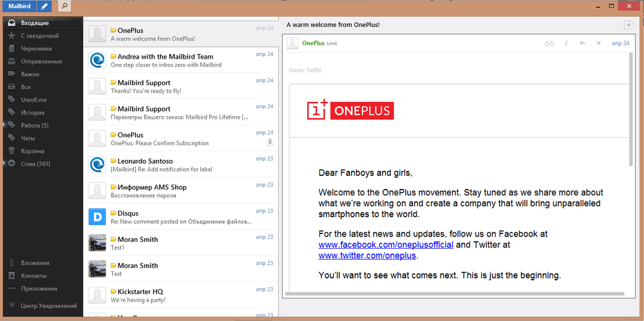
Task: Toggle yellow marker on Leonardo Santoso email
Action: [114, 161]
